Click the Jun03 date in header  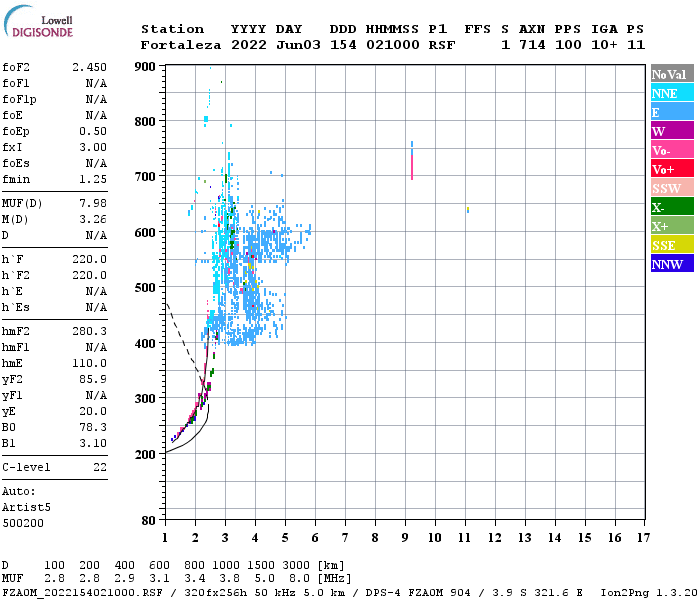298,45
